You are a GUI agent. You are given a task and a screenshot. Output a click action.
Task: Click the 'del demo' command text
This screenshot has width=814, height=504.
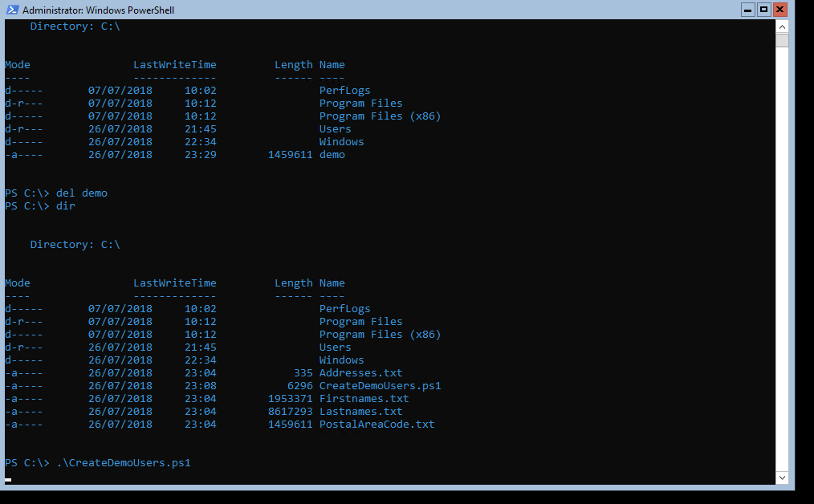[x=82, y=193]
